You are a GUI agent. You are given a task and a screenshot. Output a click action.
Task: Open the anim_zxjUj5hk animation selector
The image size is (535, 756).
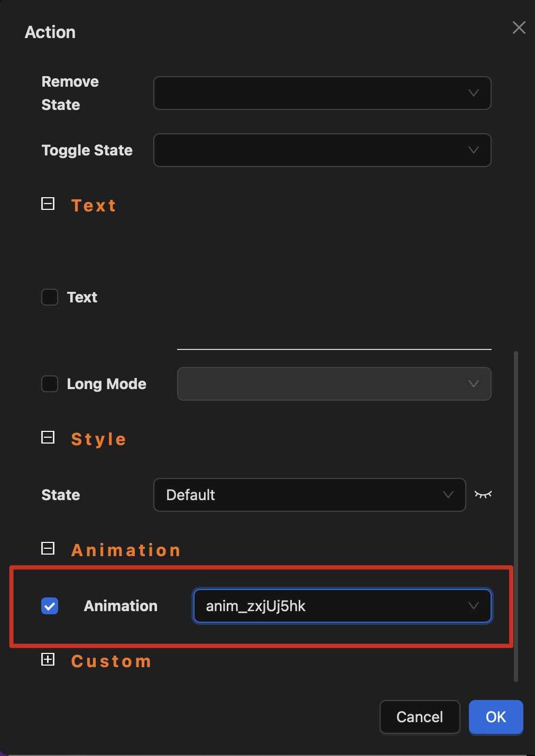[x=343, y=606]
